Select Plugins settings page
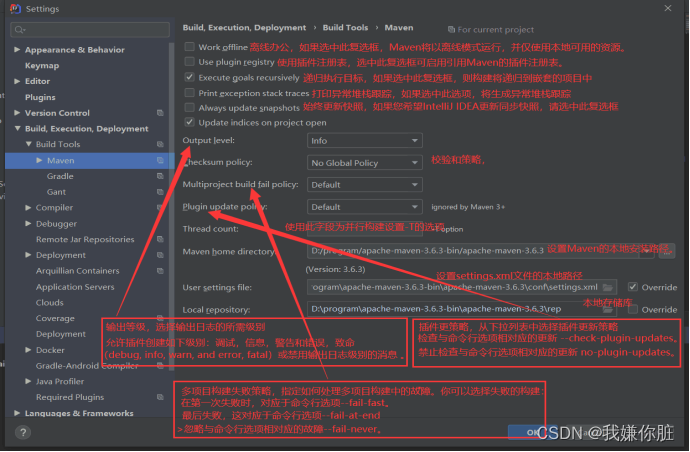 (40, 97)
